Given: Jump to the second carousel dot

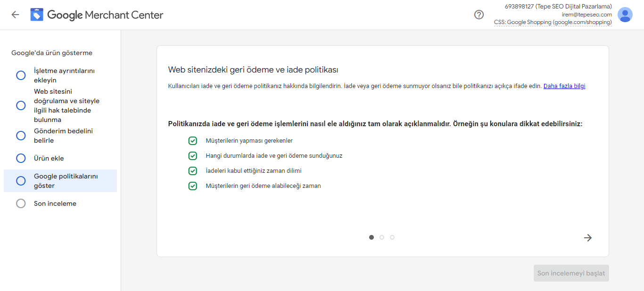Looking at the screenshot, I should (x=382, y=237).
